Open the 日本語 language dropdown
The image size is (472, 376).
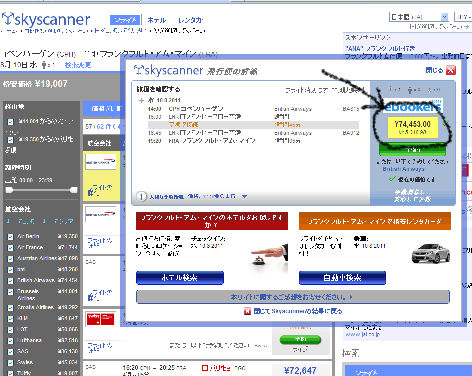pos(419,17)
